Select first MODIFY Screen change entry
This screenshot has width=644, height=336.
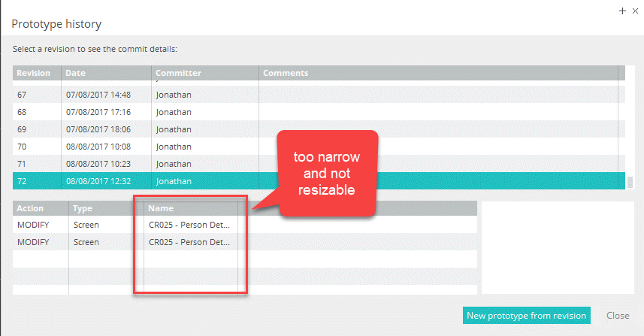point(75,225)
